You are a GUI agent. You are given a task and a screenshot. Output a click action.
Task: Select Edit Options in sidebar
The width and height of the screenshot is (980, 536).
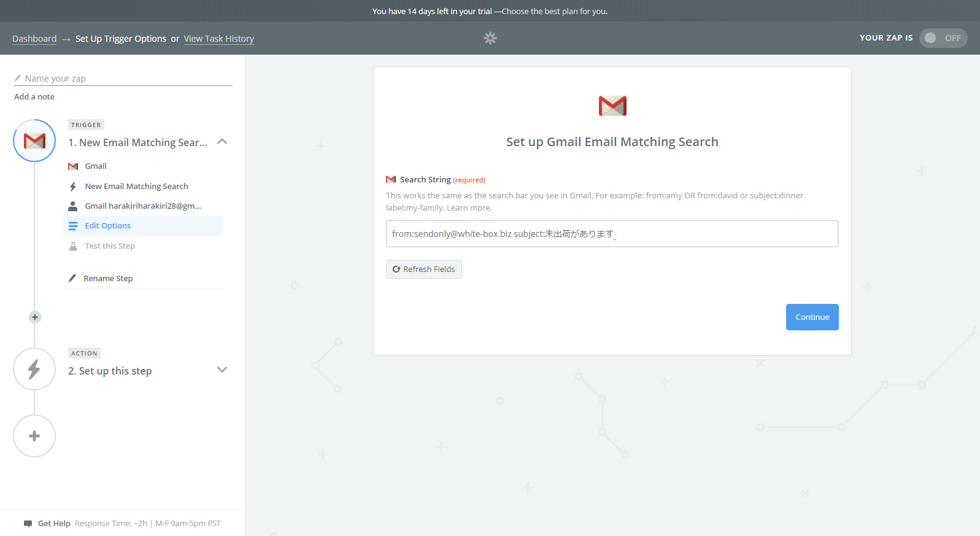click(x=142, y=225)
